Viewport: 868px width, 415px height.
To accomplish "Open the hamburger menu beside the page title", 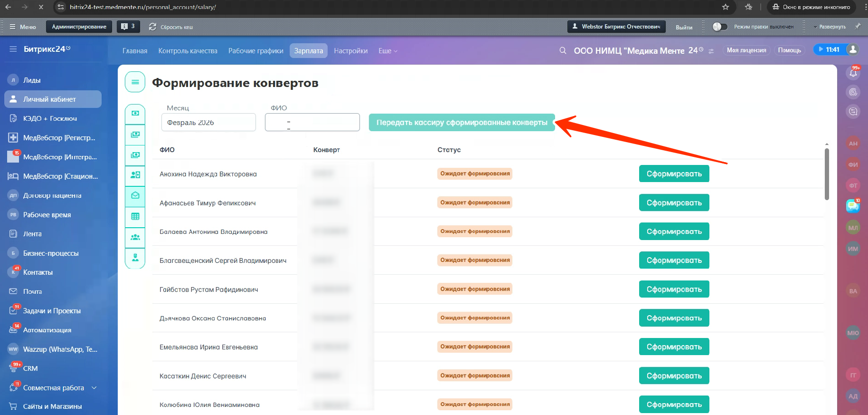I will tap(135, 82).
